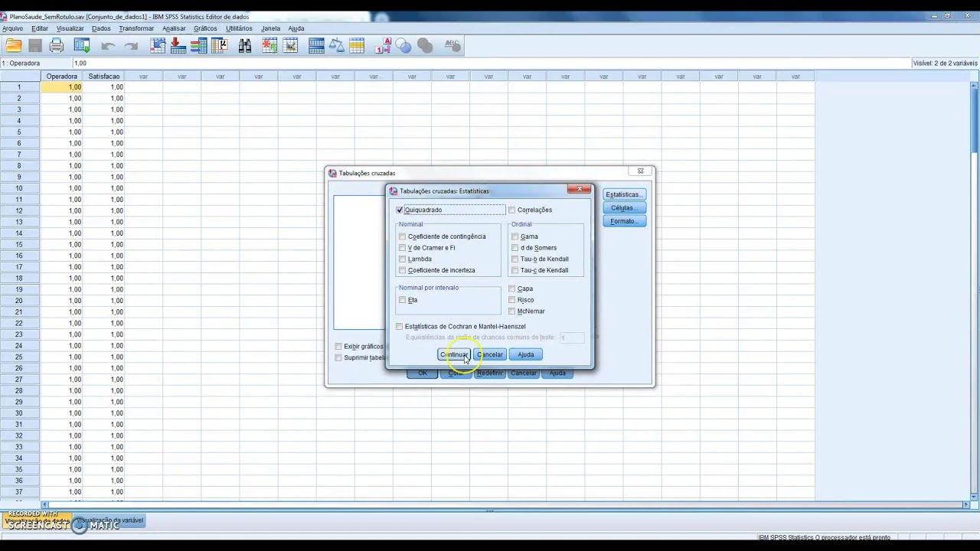
Task: Click the Go to case toolbar icon
Action: click(x=158, y=46)
